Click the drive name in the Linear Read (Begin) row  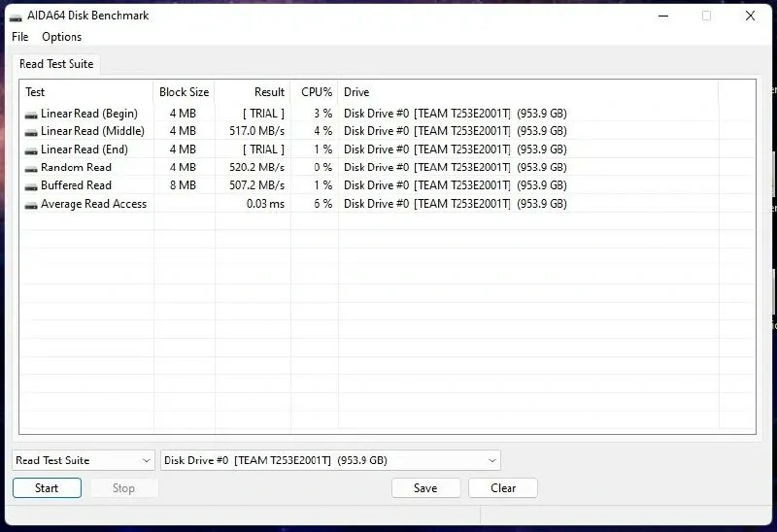point(456,114)
